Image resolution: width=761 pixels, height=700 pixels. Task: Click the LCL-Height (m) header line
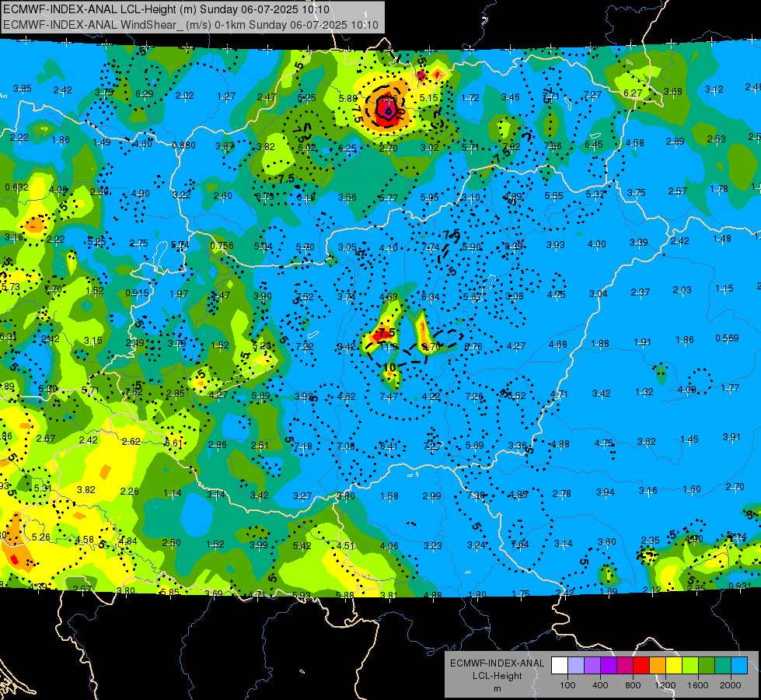point(166,9)
